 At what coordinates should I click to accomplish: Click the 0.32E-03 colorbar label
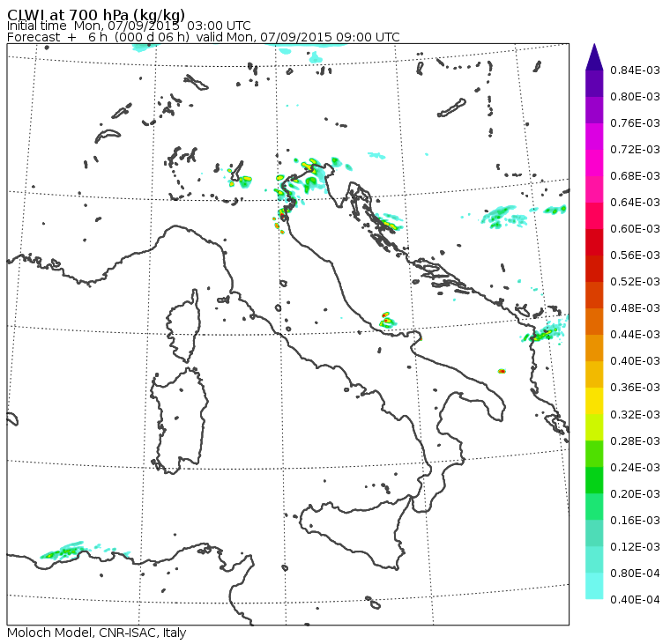[x=635, y=415]
